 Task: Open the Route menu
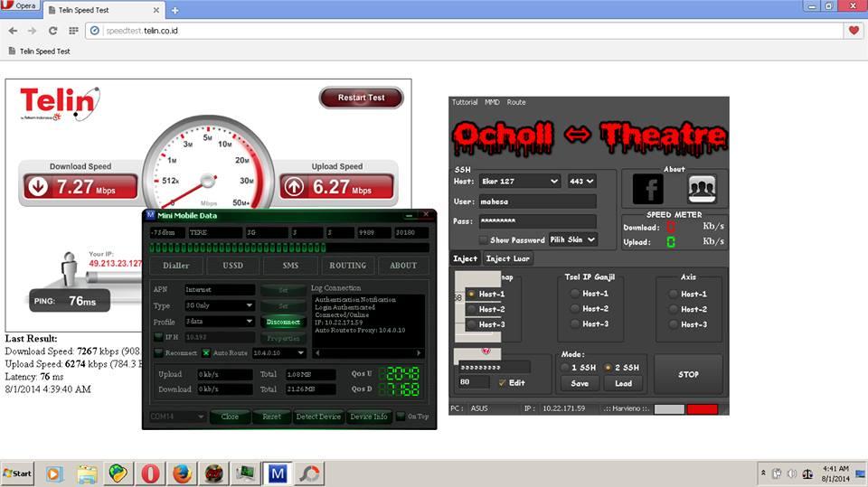tap(516, 102)
